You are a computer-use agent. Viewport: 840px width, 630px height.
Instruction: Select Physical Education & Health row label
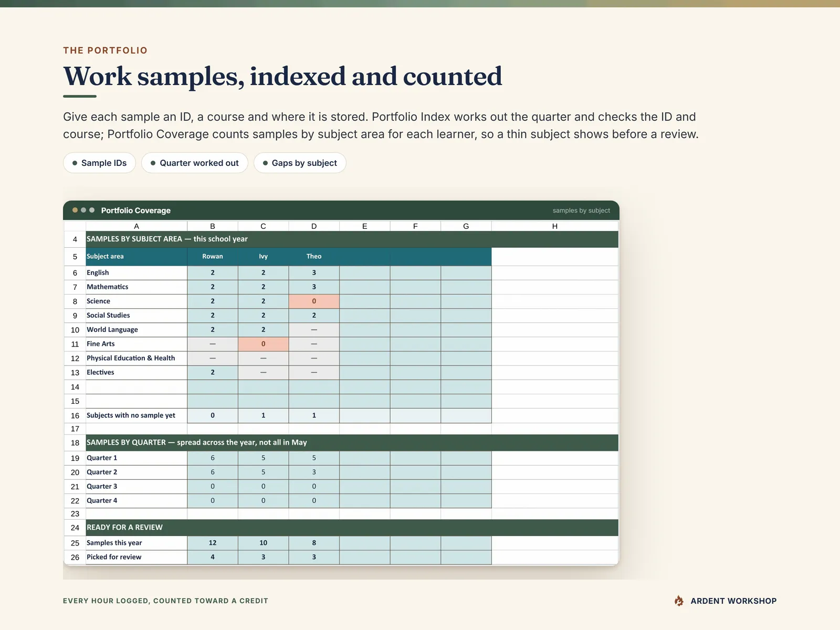click(x=136, y=358)
